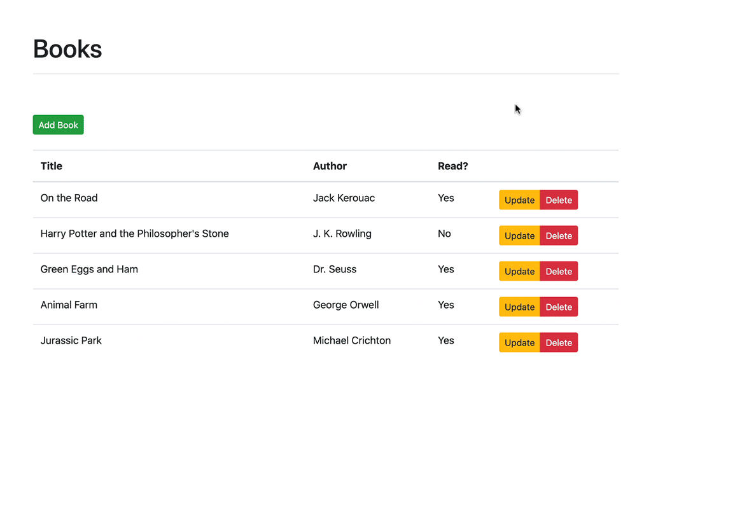
Task: Update Harry Potter and the Philosopher's Stone
Action: [519, 235]
